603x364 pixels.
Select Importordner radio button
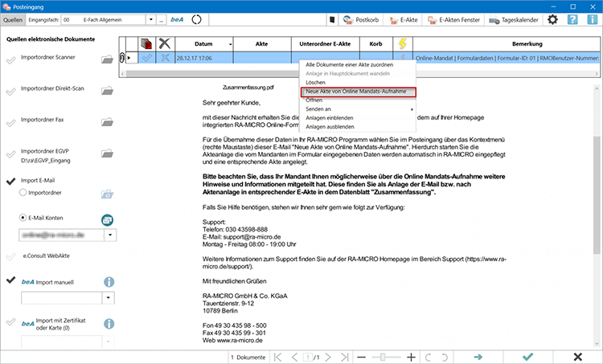tap(23, 192)
